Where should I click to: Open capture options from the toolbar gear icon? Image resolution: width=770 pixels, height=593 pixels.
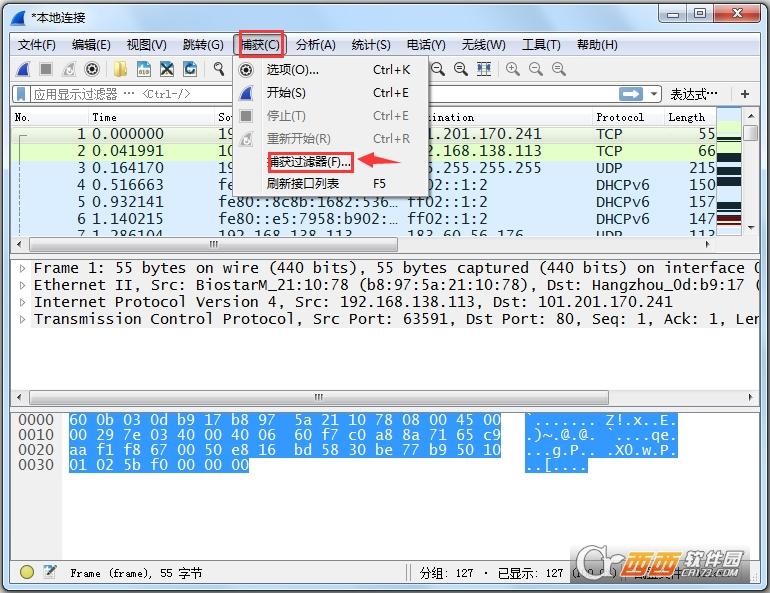point(92,69)
